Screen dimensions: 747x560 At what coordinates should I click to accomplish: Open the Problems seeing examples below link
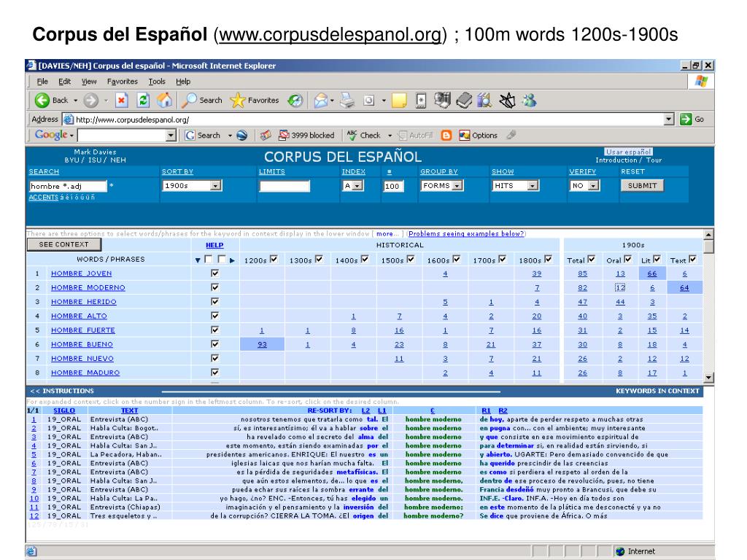point(466,234)
